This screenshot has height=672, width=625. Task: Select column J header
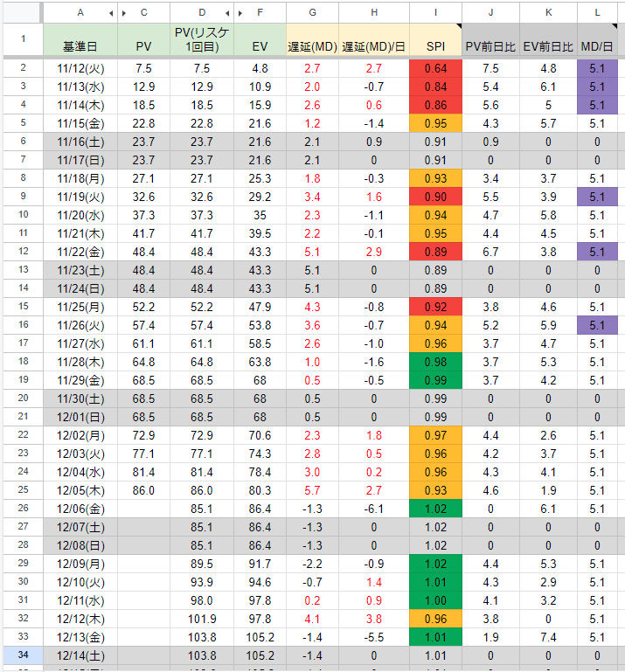pos(491,13)
